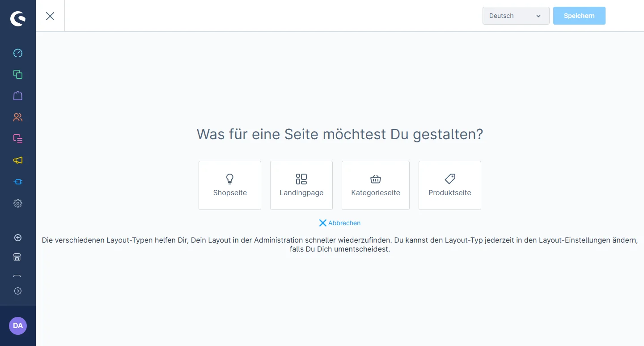Expand the collapsed sidebar menu
The image size is (644, 346).
[x=18, y=291]
